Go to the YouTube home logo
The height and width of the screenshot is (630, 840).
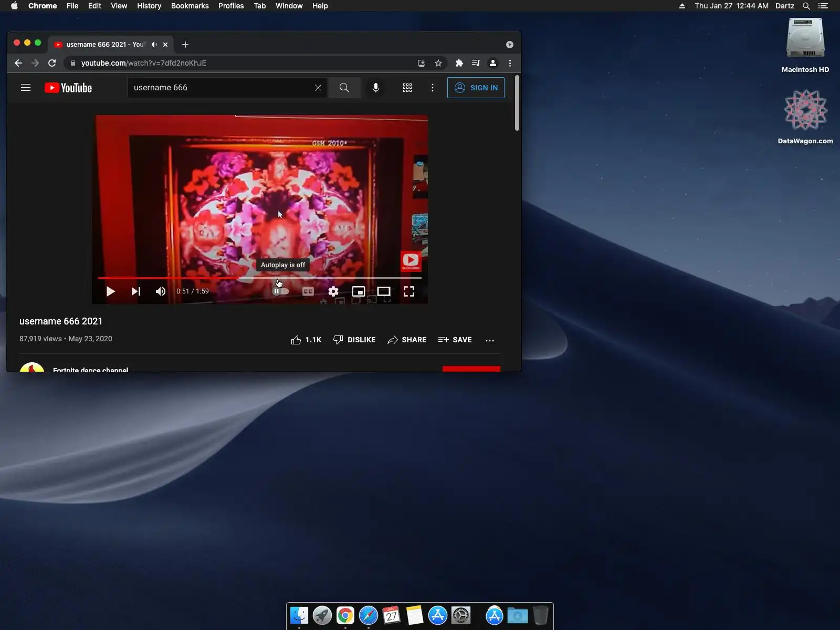coord(68,88)
